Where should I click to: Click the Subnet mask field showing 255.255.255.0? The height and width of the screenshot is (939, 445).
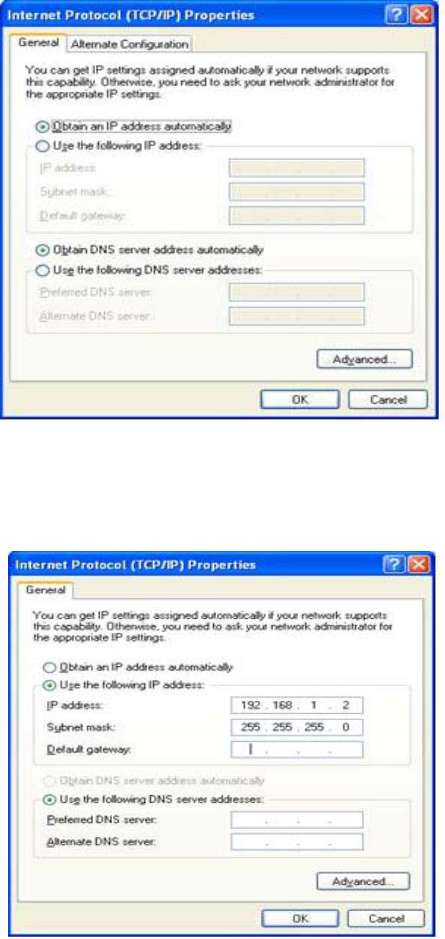click(297, 728)
